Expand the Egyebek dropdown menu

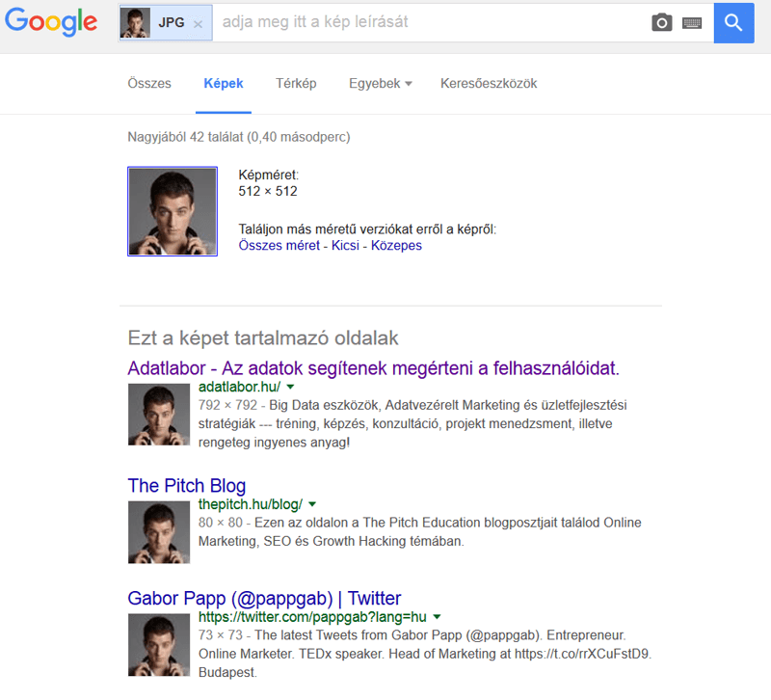[380, 83]
